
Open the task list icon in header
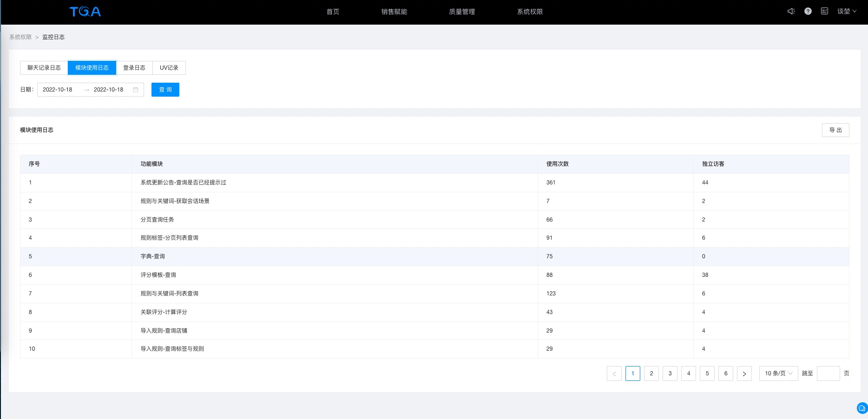824,11
